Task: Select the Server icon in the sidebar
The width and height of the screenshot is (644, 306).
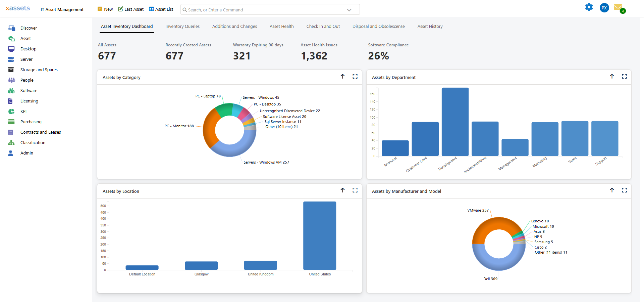Action: coord(11,59)
